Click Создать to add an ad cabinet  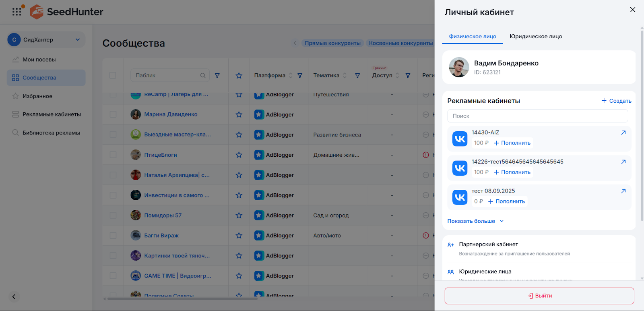coord(616,101)
